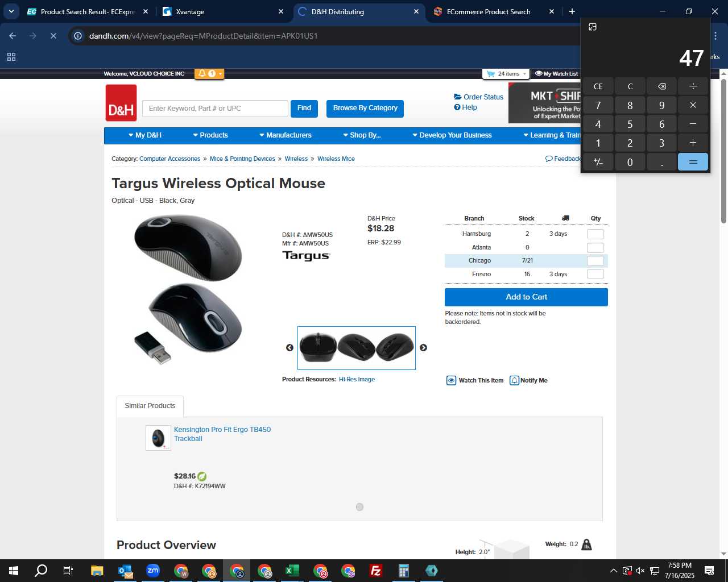This screenshot has width=728, height=582.
Task: Click the next image carousel arrow
Action: point(423,348)
